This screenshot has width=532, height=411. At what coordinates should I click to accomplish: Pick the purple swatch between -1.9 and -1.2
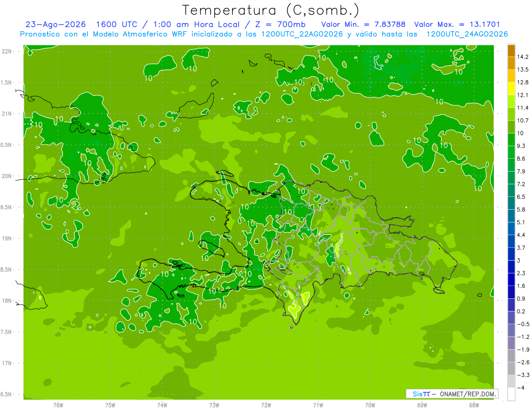pos(511,343)
